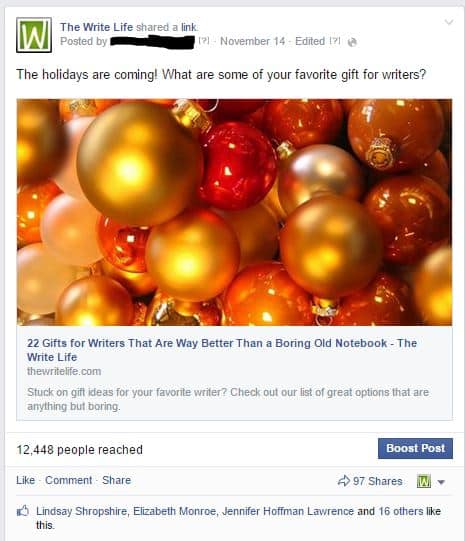
Task: Click the small W page identity icon
Action: [424, 481]
